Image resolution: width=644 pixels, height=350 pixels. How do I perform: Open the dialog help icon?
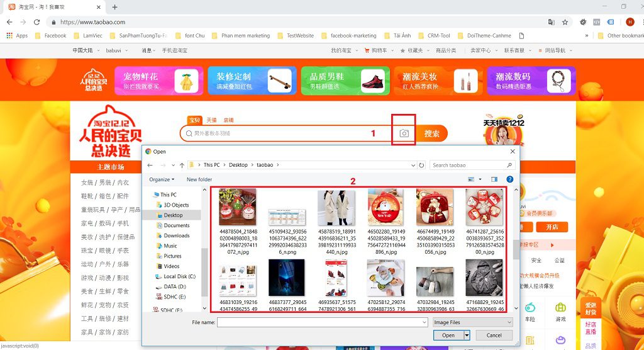[x=509, y=179]
